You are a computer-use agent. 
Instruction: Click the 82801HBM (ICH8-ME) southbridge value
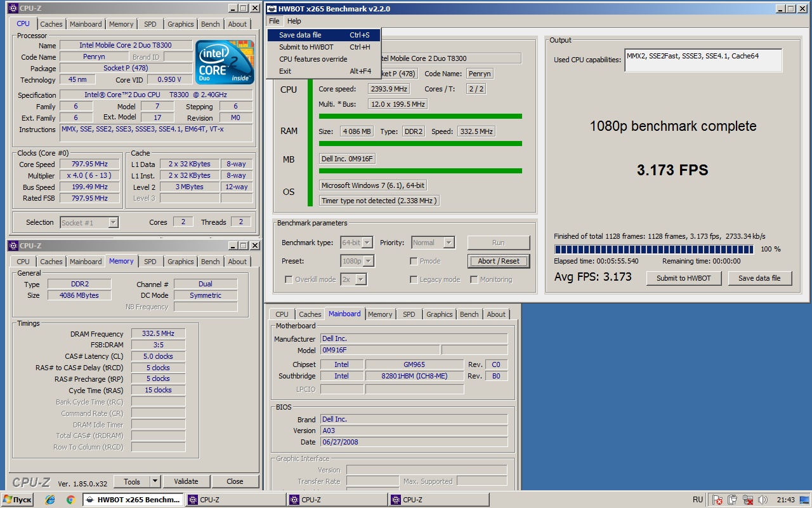(x=414, y=376)
